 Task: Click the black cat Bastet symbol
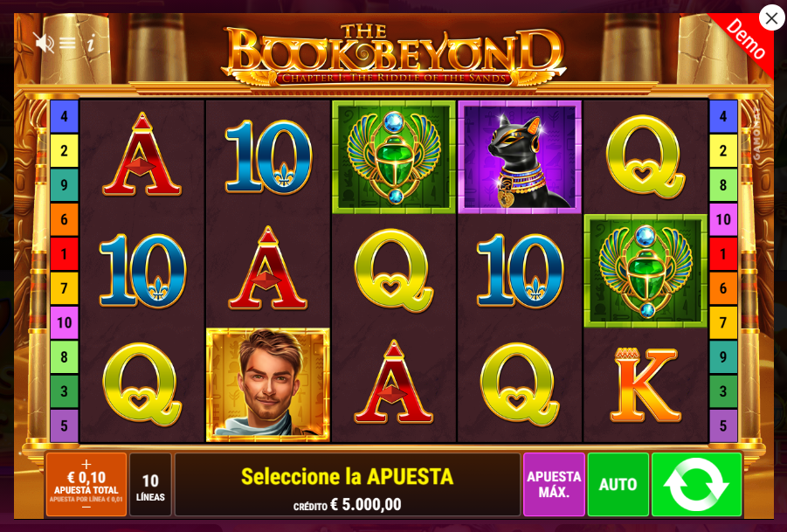[x=520, y=157]
